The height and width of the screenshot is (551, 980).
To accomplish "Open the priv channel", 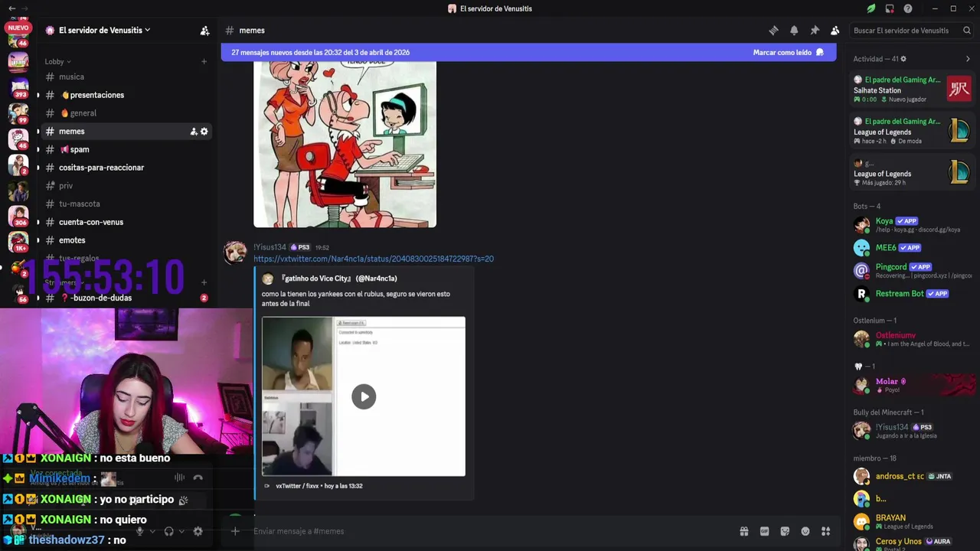I will 126,186.
